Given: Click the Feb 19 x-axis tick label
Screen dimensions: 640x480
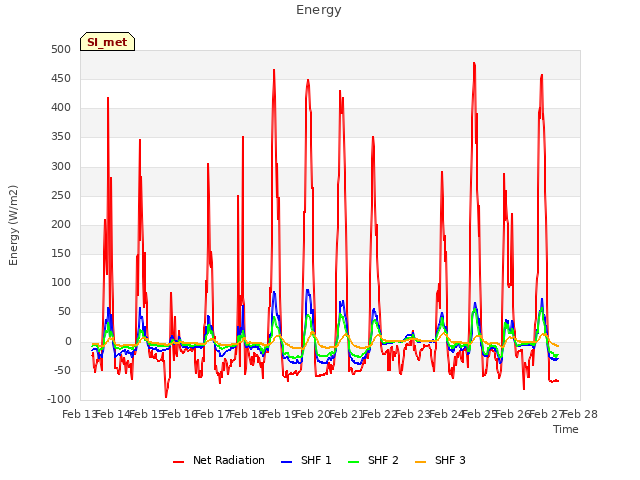Looking at the screenshot, I should 280,415.
